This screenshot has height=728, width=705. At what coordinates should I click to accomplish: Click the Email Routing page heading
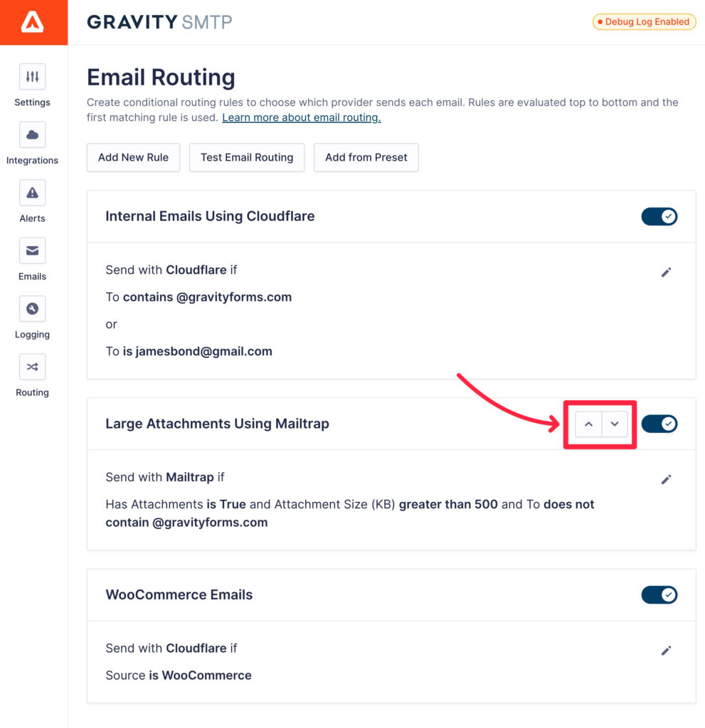point(161,77)
